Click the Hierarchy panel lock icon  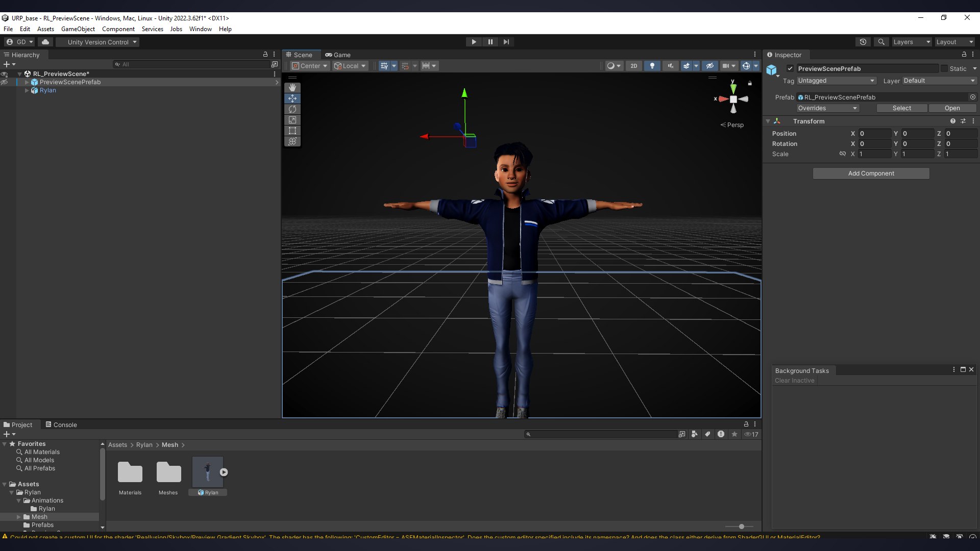click(265, 55)
